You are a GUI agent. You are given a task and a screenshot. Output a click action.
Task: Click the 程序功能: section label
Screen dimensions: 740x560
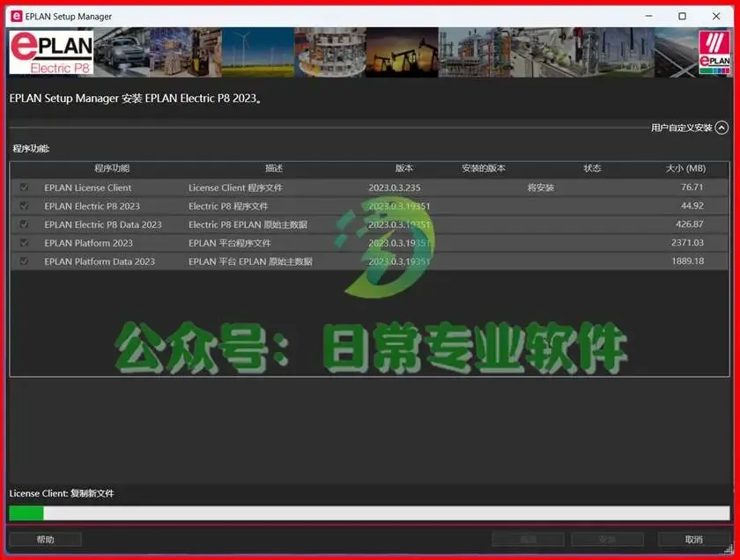(x=31, y=149)
